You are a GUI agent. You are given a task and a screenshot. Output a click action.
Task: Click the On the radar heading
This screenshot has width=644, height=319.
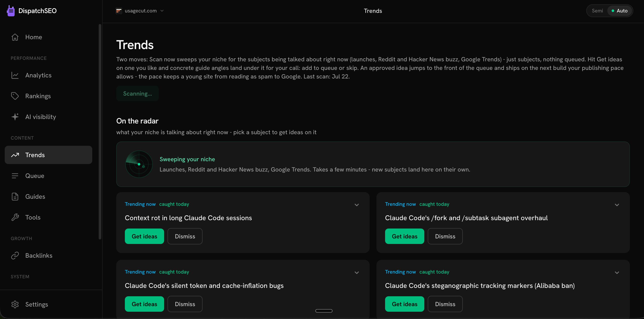click(x=137, y=121)
